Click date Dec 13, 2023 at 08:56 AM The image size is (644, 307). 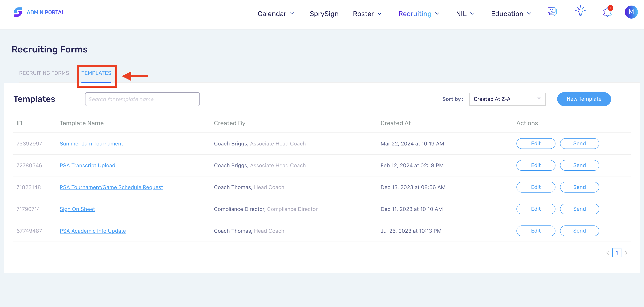pos(413,187)
